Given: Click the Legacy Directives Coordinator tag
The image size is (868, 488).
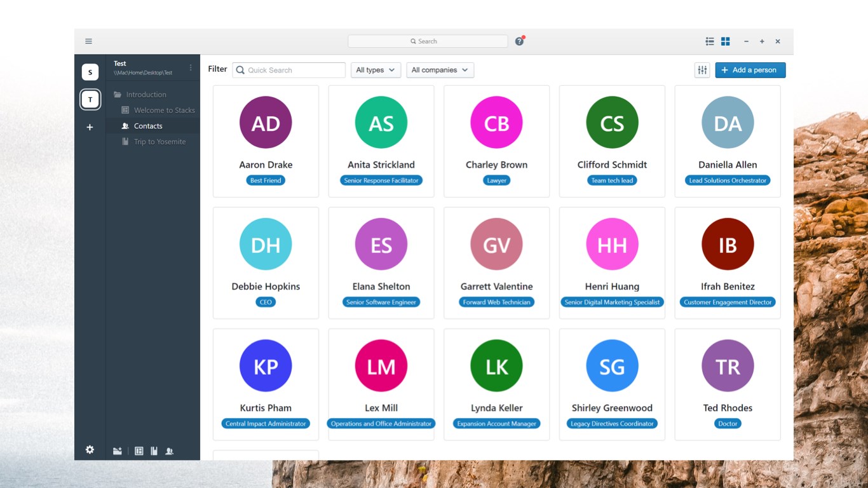Looking at the screenshot, I should [x=612, y=424].
